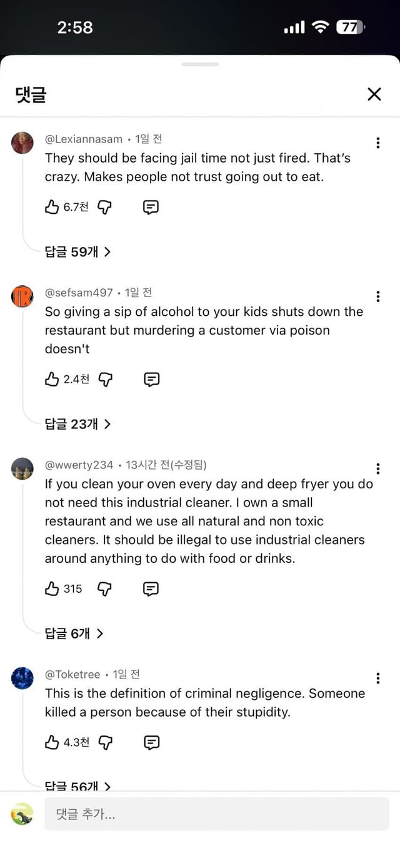Expand the 6 replies under @wwerty234
The image size is (400, 868).
74,633
